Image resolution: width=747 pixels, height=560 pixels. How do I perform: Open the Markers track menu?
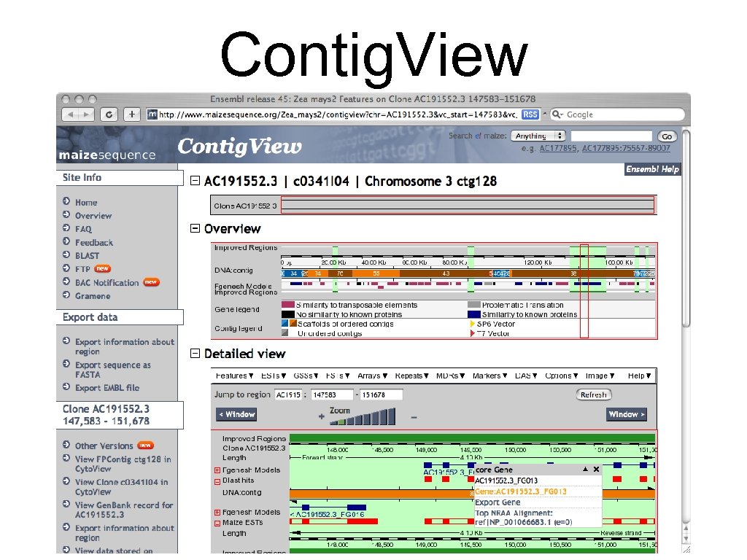tap(489, 376)
